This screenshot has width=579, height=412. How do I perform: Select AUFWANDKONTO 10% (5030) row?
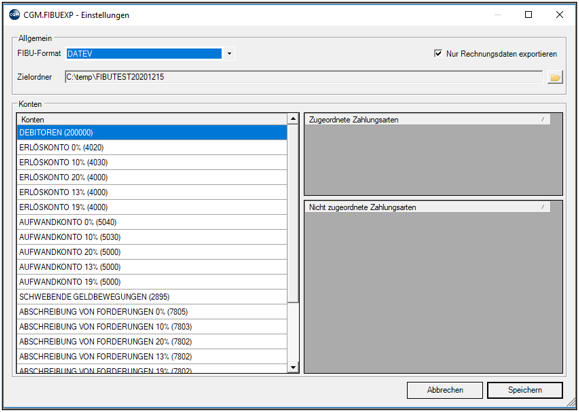coord(152,237)
